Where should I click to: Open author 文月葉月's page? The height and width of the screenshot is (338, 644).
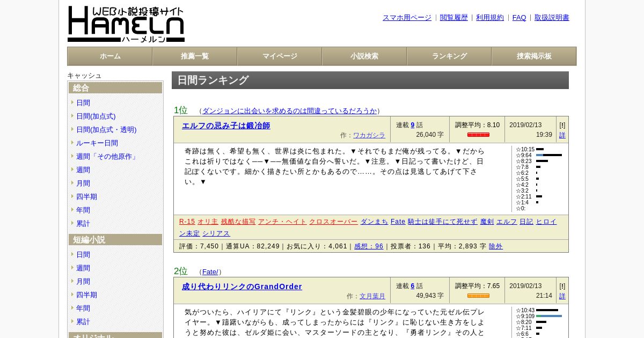click(372, 296)
